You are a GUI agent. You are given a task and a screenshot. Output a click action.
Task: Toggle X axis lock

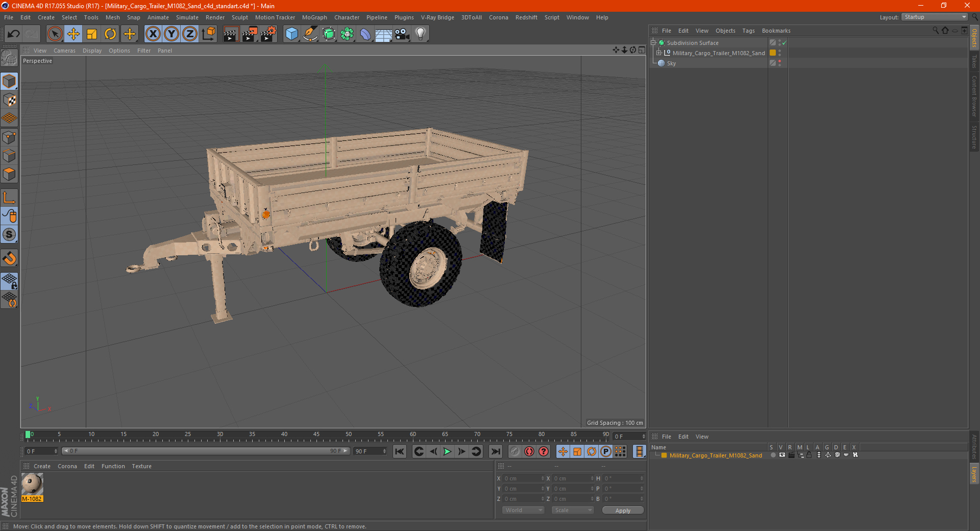[153, 34]
